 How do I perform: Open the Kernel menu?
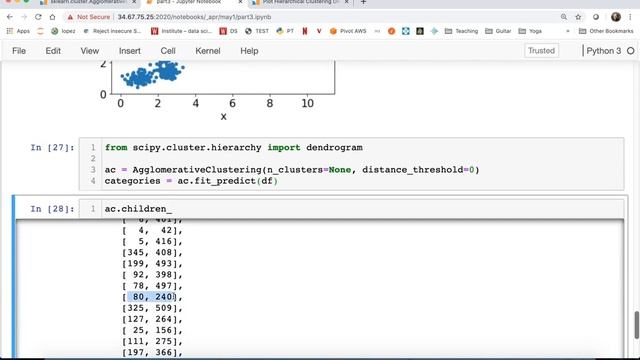[x=208, y=51]
